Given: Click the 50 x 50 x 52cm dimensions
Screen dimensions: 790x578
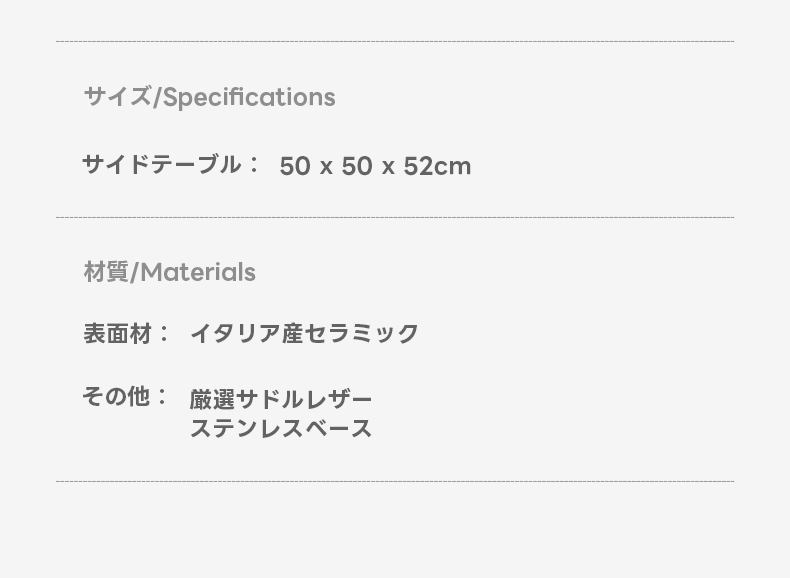Looking at the screenshot, I should coord(375,166).
